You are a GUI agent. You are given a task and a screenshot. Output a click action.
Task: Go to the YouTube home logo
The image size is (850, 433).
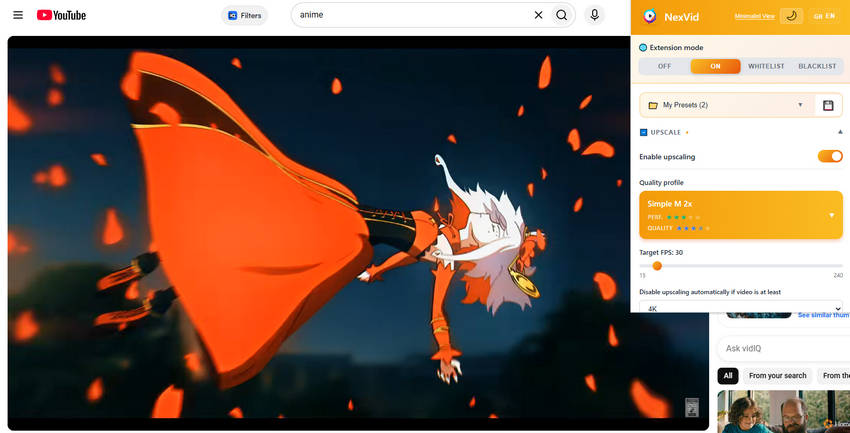61,15
